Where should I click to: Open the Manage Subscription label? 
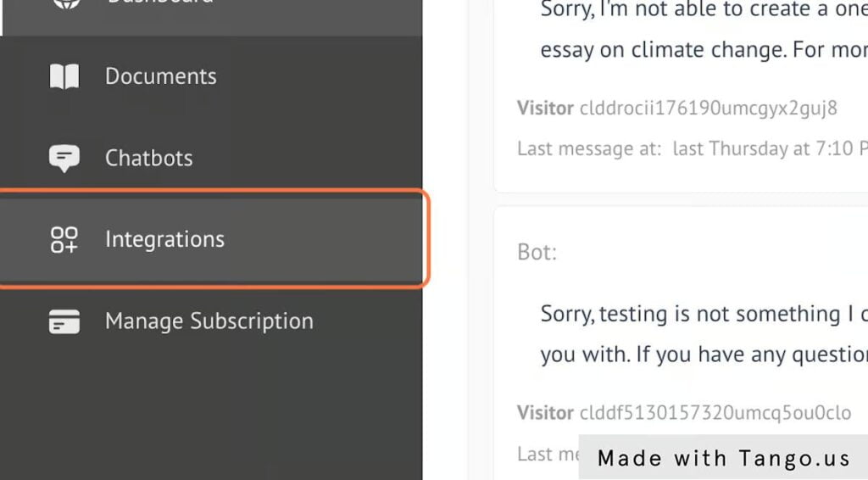click(x=209, y=321)
